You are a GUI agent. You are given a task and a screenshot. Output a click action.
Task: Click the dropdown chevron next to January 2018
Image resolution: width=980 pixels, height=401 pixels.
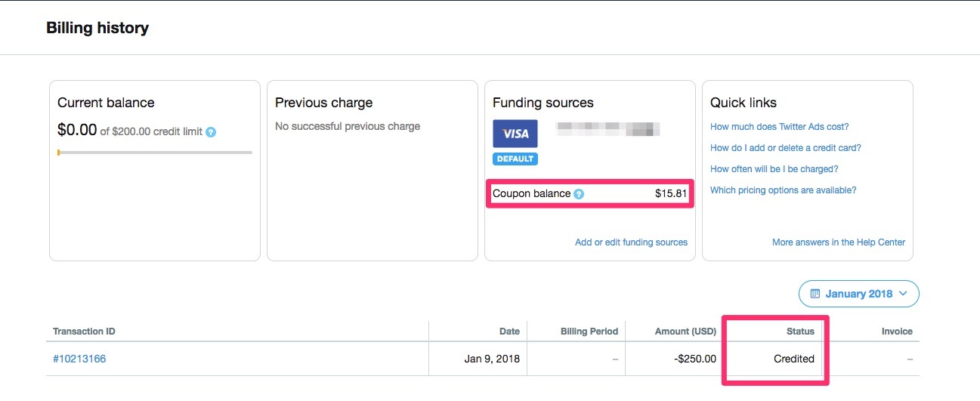point(904,294)
